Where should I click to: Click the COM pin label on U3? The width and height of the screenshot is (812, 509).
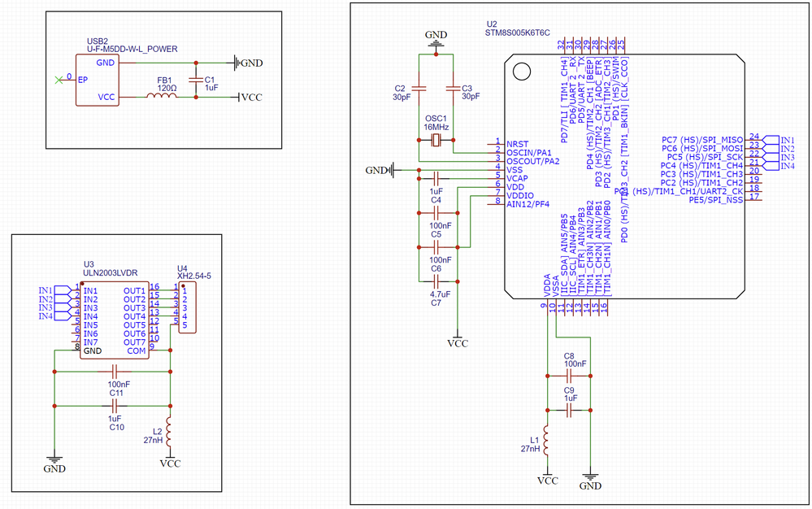click(137, 351)
